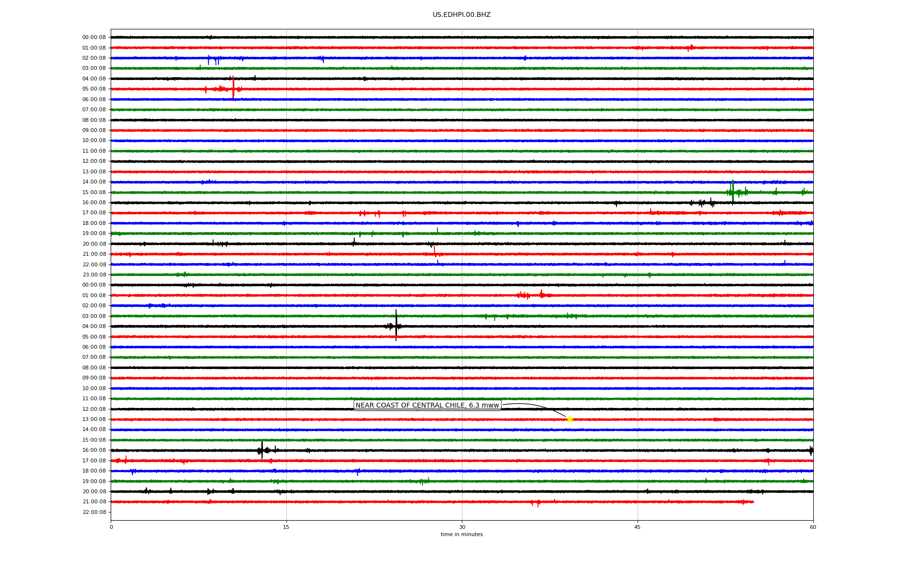
Task: Click the right end of the last unfinished red trace
Action: click(752, 502)
